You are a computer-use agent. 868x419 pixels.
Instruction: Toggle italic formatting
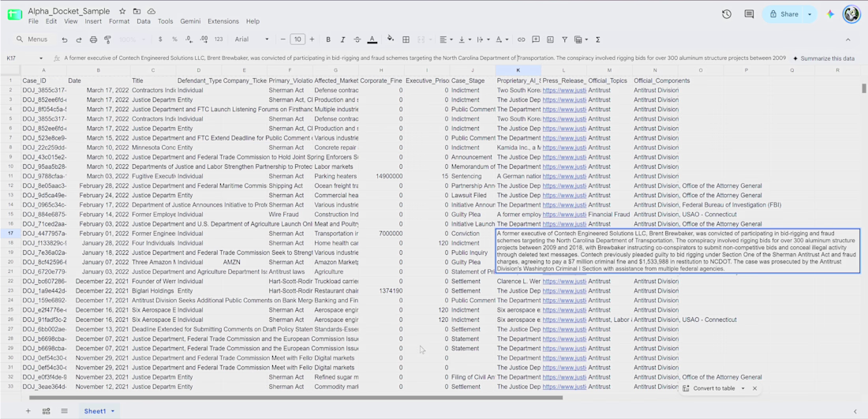coord(342,39)
